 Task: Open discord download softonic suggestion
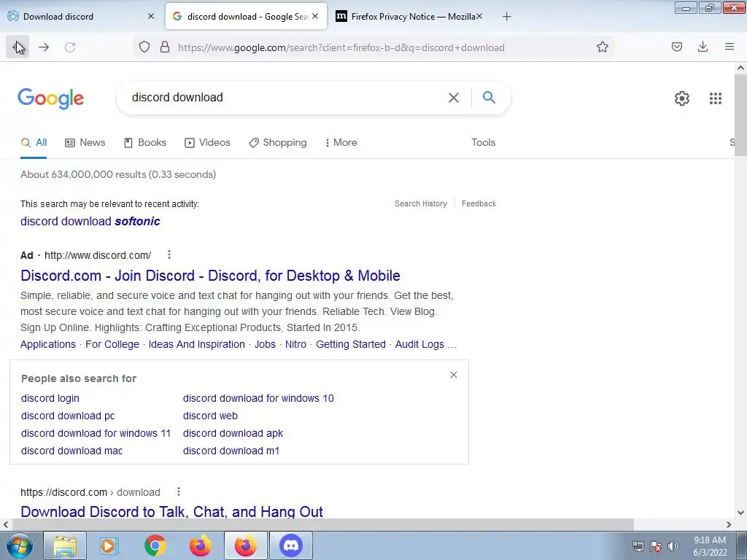point(90,221)
